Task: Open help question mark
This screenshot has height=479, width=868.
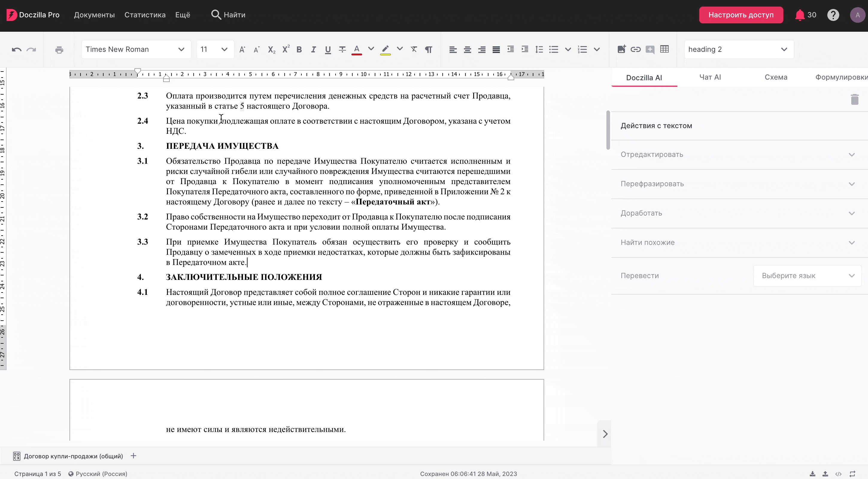Action: pos(833,15)
